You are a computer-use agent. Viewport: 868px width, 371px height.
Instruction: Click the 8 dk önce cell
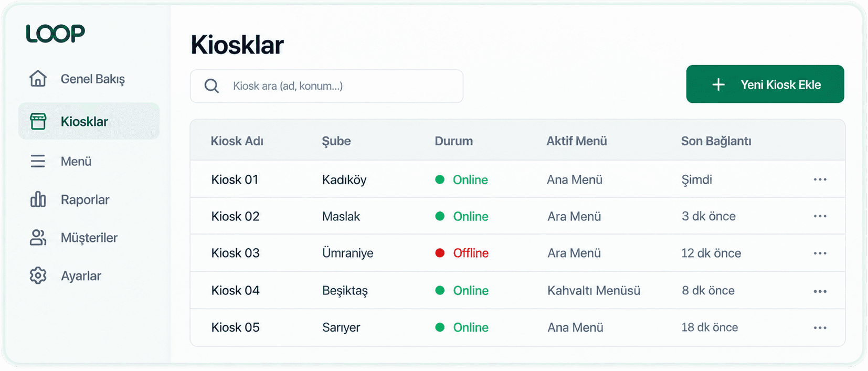tap(708, 290)
